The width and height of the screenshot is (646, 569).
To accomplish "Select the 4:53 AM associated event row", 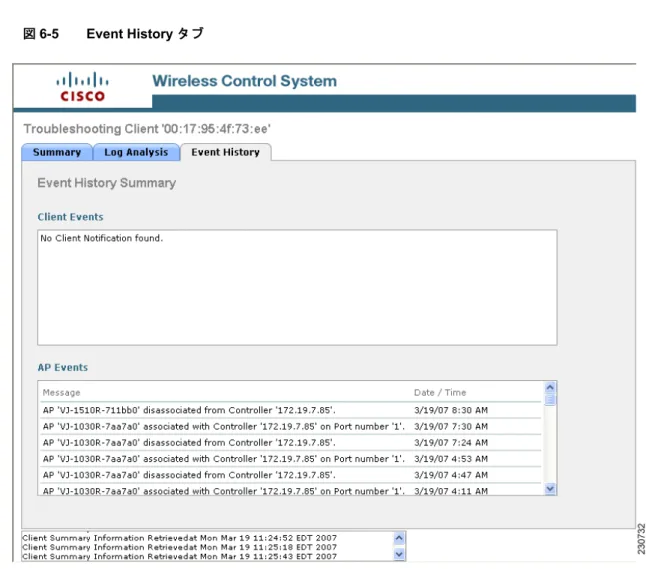I will (291, 459).
